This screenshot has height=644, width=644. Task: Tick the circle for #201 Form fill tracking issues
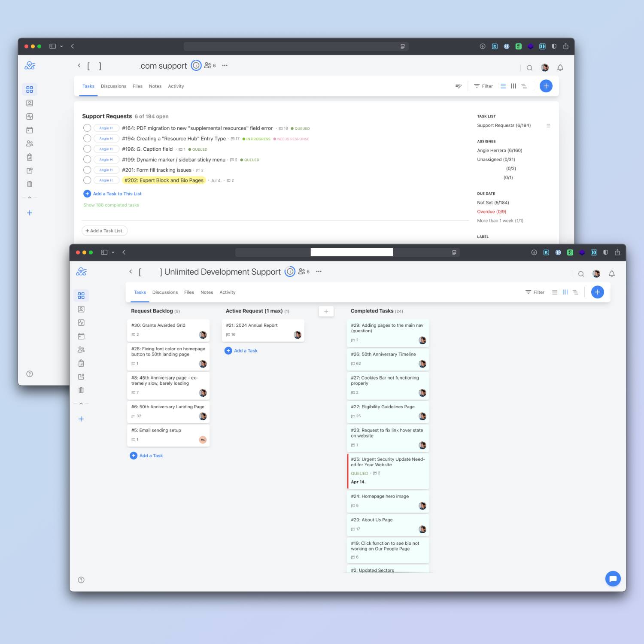(87, 170)
